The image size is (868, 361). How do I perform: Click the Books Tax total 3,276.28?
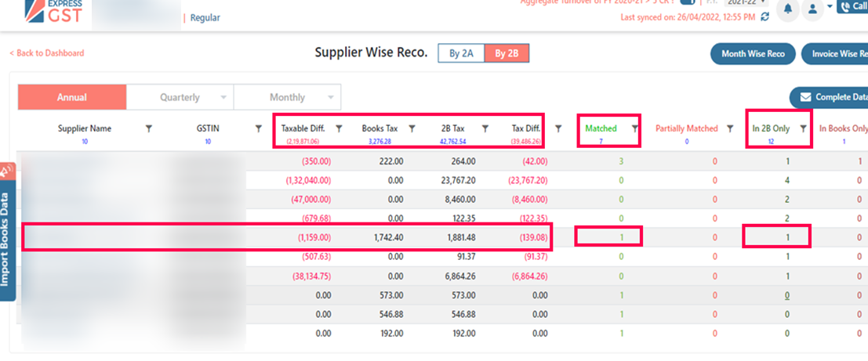380,142
